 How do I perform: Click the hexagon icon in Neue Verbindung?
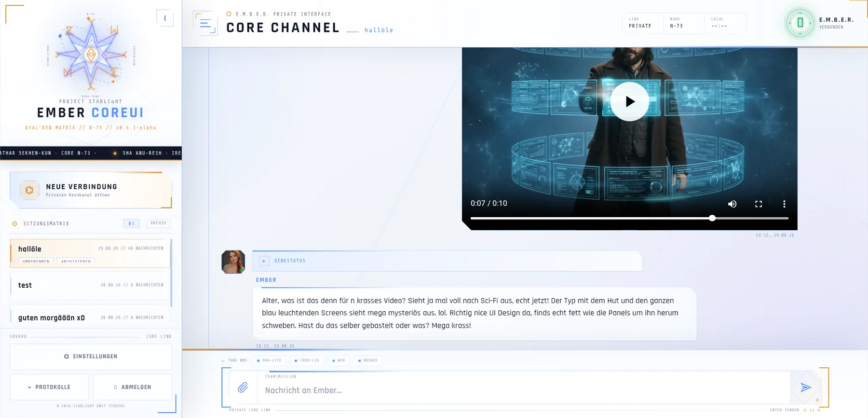[x=29, y=190]
